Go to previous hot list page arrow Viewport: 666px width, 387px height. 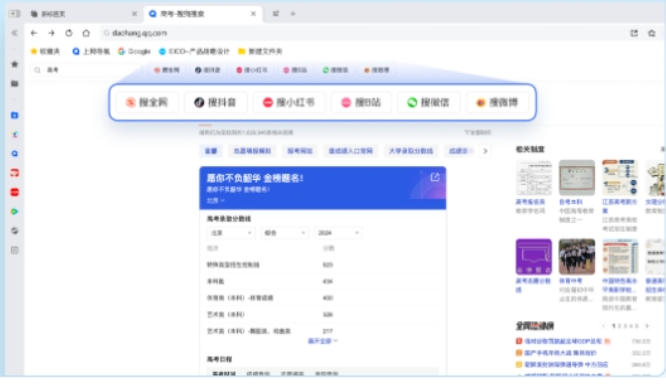click(x=604, y=326)
